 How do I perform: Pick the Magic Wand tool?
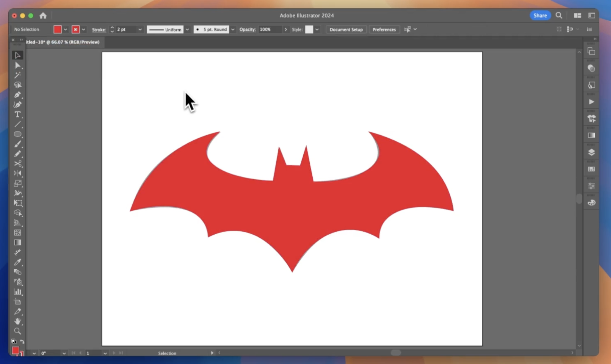17,75
